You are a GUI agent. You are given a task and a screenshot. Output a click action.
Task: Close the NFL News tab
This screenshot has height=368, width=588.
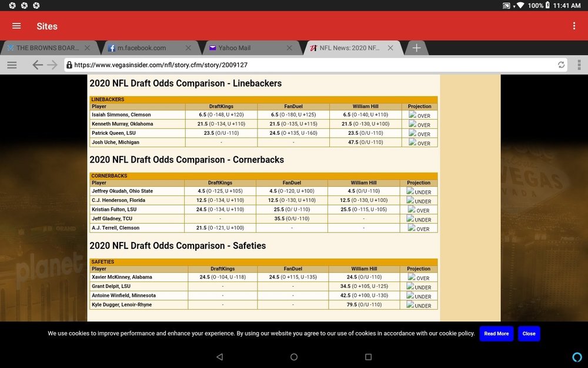390,48
